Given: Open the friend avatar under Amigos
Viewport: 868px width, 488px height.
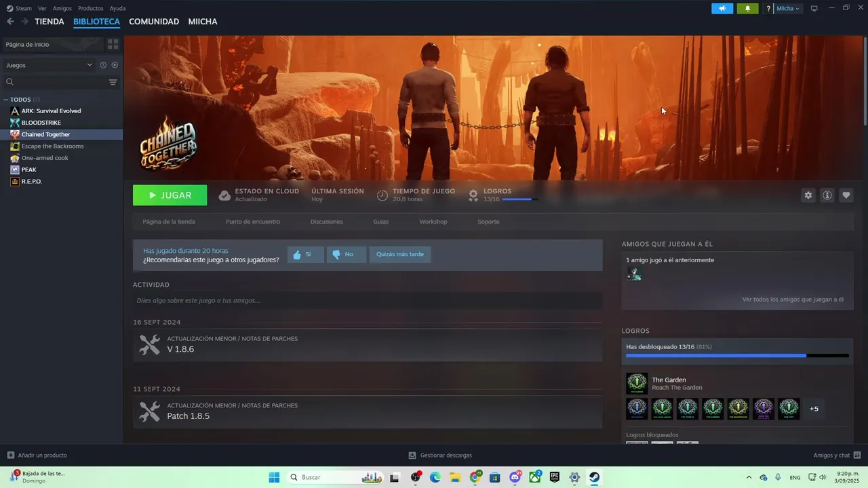Looking at the screenshot, I should click(634, 274).
